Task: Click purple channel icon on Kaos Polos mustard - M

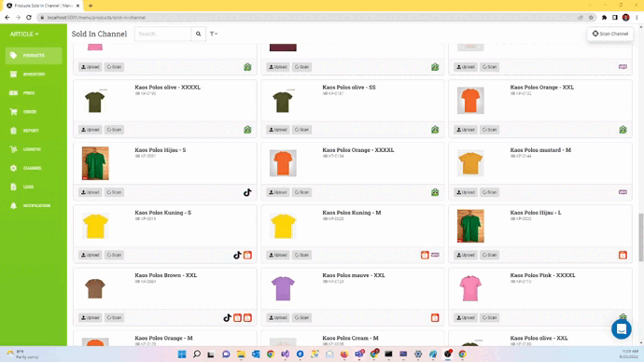Action: coord(623,192)
